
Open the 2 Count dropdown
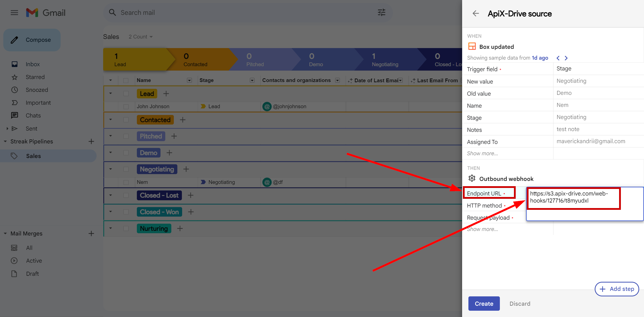[x=141, y=37]
